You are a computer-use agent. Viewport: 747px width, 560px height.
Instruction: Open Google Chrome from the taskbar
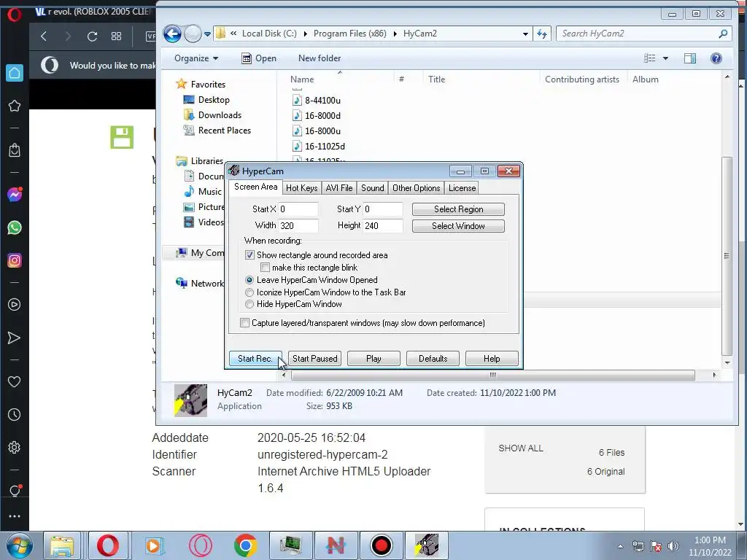pos(245,545)
